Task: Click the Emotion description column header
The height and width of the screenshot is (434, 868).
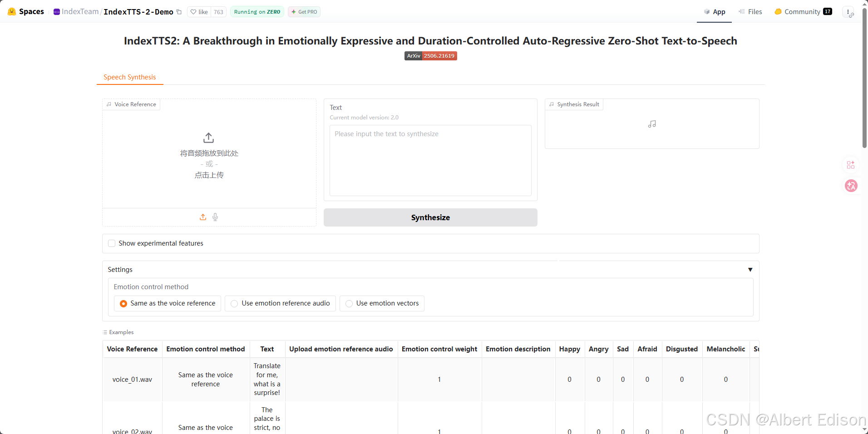Action: (518, 349)
